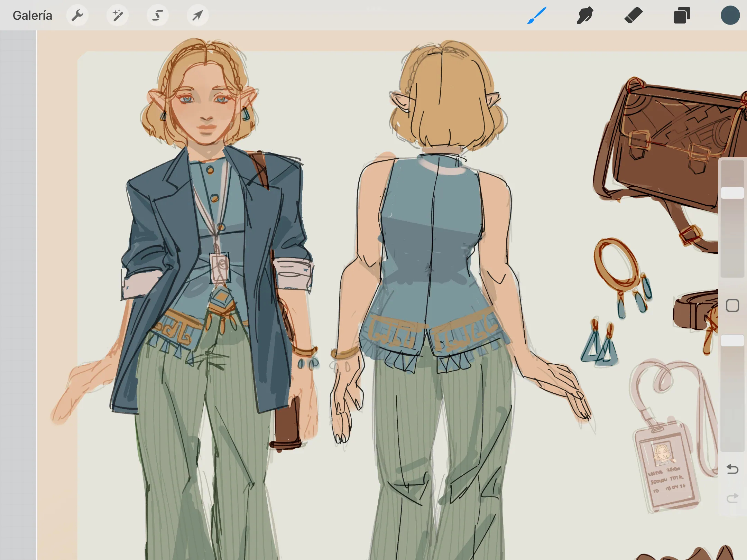Click the brush size slider handle
Viewport: 747px width, 560px height.
(732, 193)
